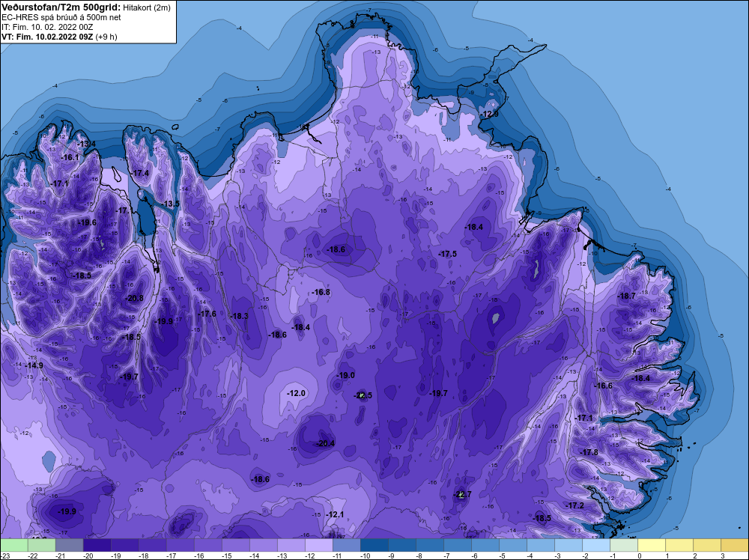The image size is (749, 560).
Task: Select the legend swatch labeled -4
Action: tap(540, 545)
